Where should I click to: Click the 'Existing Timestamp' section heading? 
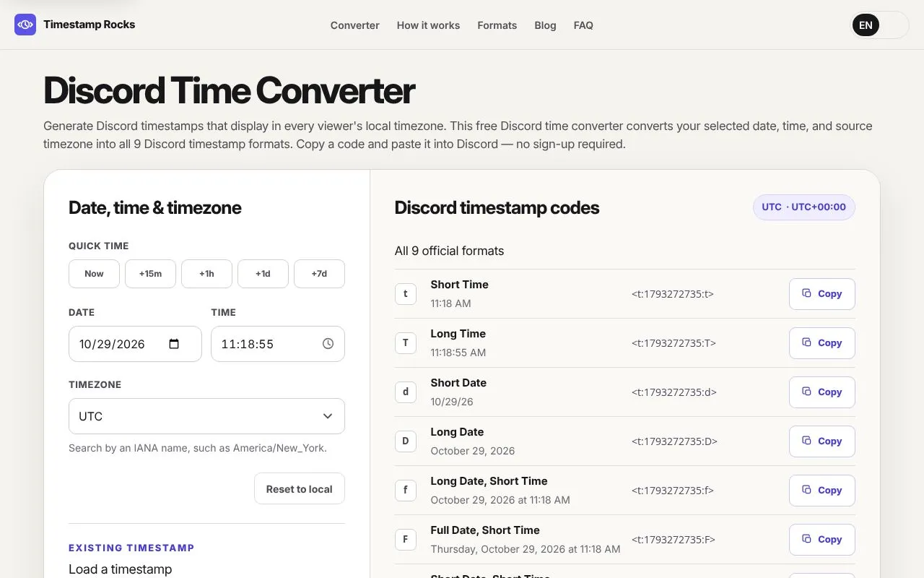(x=131, y=548)
